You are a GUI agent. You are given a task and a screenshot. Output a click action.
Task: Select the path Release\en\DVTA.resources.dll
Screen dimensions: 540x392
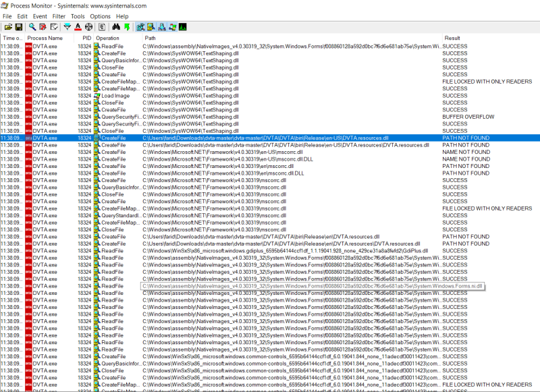pyautogui.click(x=261, y=236)
